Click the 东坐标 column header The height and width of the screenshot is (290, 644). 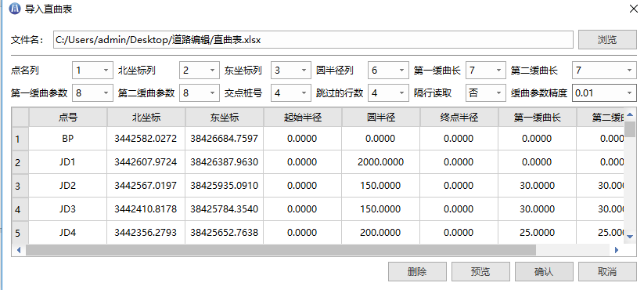pos(225,118)
